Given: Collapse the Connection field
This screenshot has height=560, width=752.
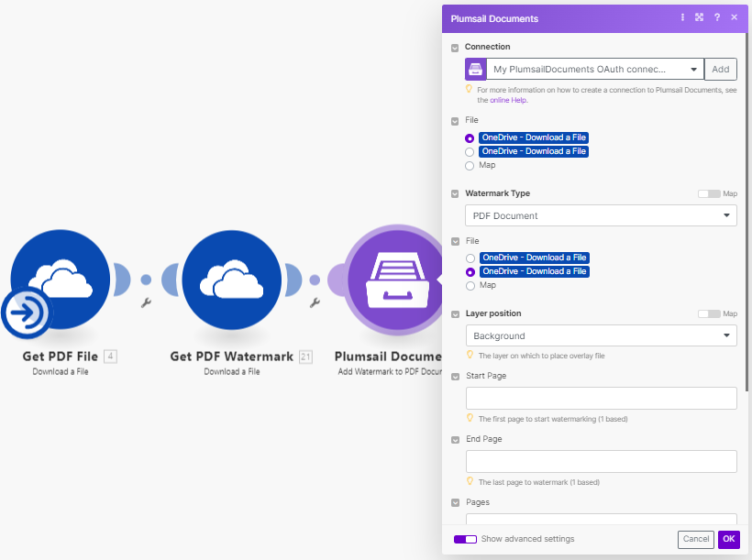Looking at the screenshot, I should tap(455, 48).
